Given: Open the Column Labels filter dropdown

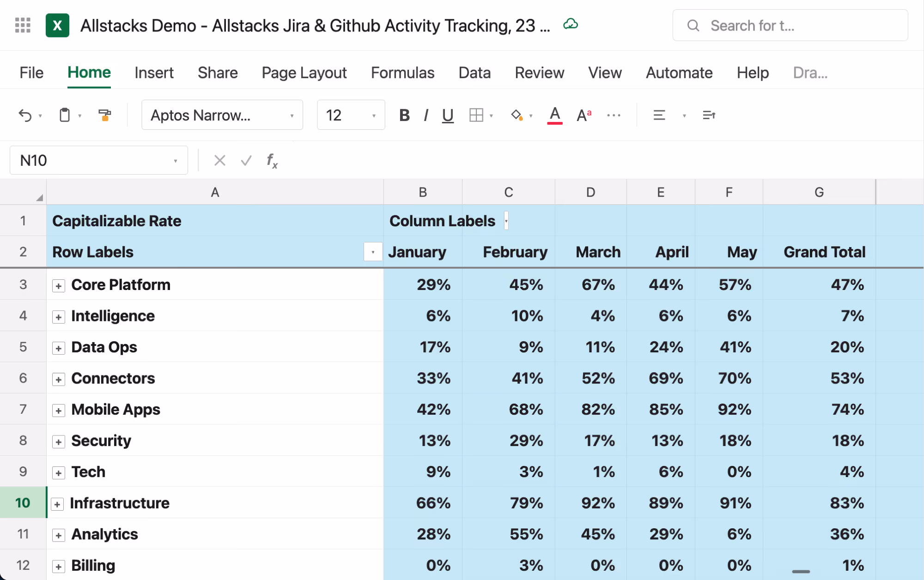Looking at the screenshot, I should [x=506, y=221].
